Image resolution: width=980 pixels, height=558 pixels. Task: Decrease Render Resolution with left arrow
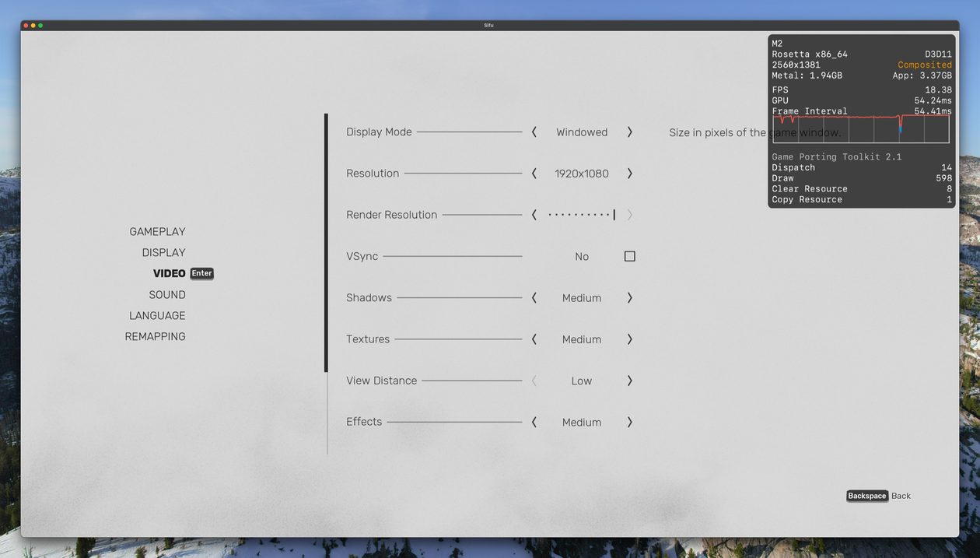534,215
